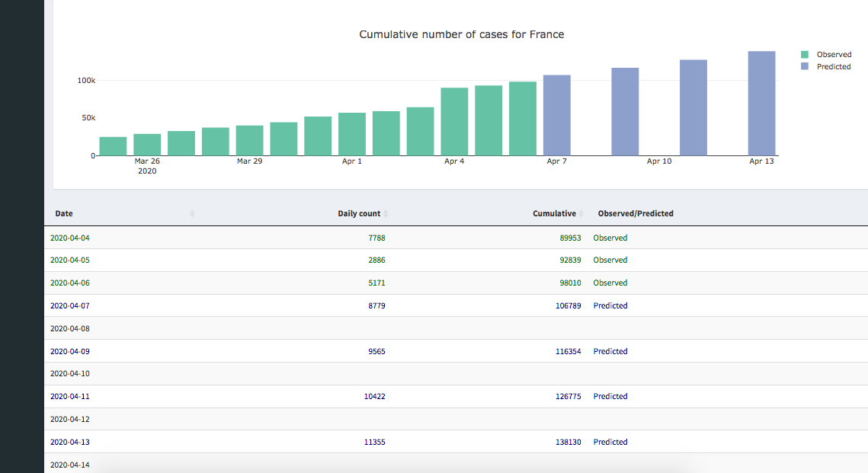The image size is (868, 473).
Task: Select the 2020-04-04 date cell
Action: tap(69, 238)
